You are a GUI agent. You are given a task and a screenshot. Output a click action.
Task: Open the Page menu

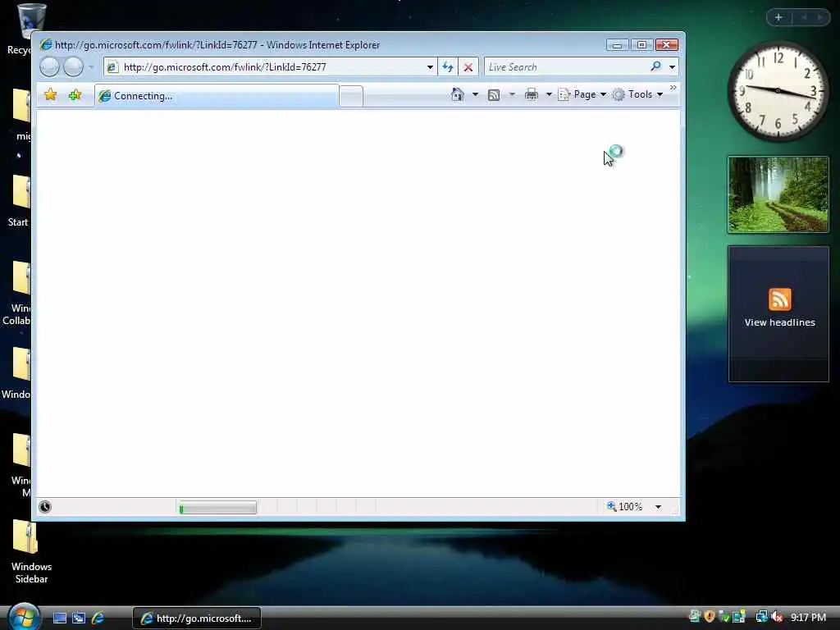pos(582,94)
